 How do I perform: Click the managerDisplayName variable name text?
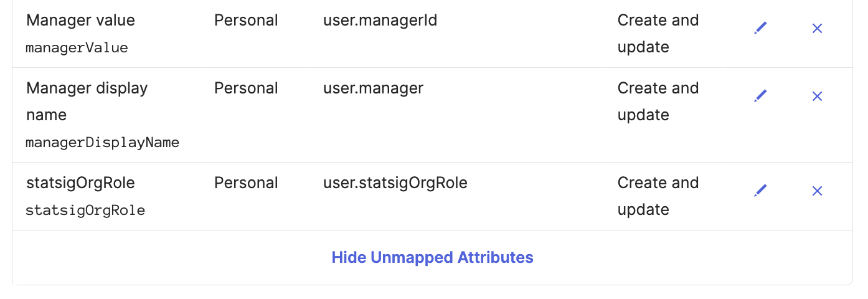(102, 143)
